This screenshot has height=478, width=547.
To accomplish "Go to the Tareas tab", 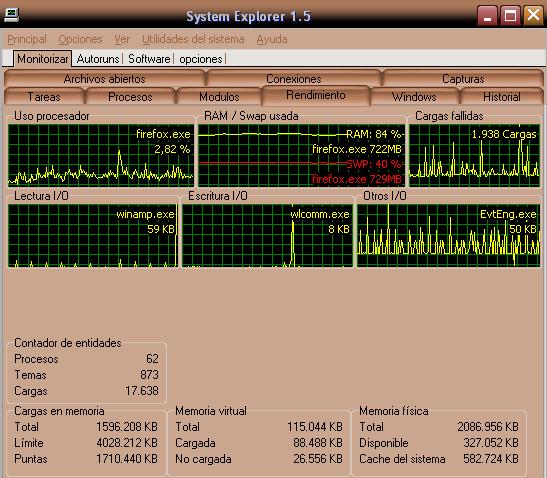I will (x=44, y=97).
